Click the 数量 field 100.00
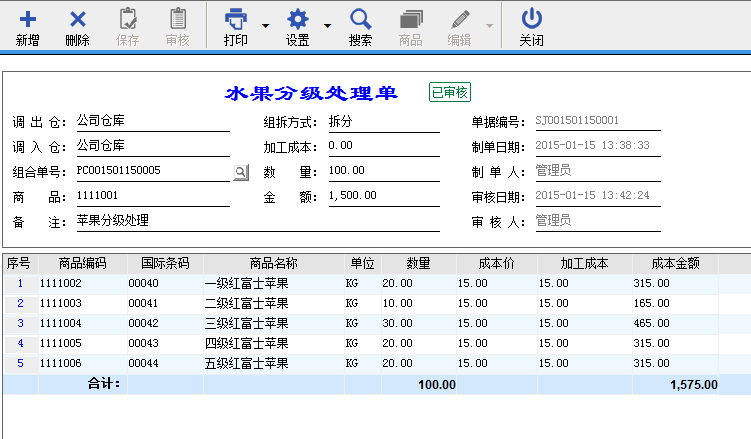The width and height of the screenshot is (751, 439). (384, 170)
